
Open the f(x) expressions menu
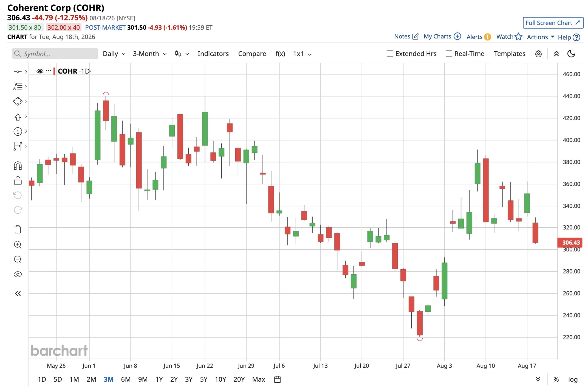(280, 54)
